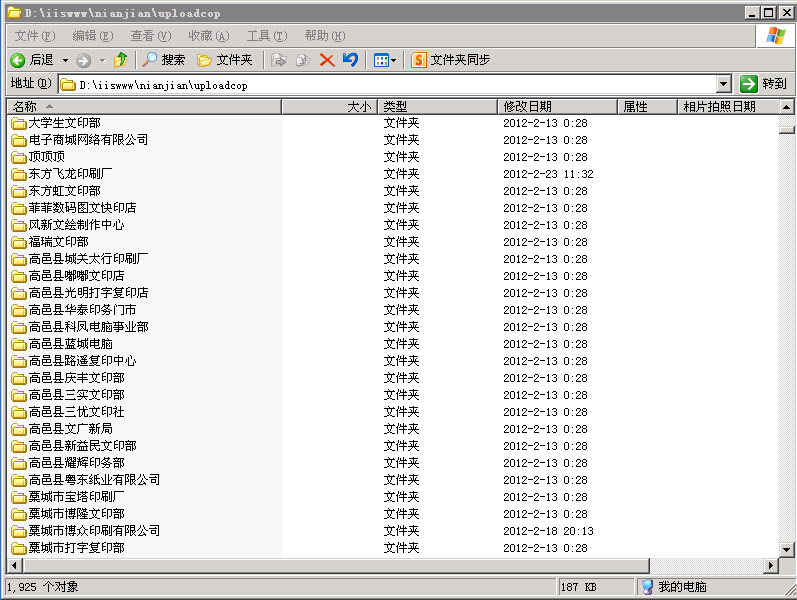Select folder name 高邑县路遥复印中心
Viewport: 797px width, 600px height.
pos(82,362)
